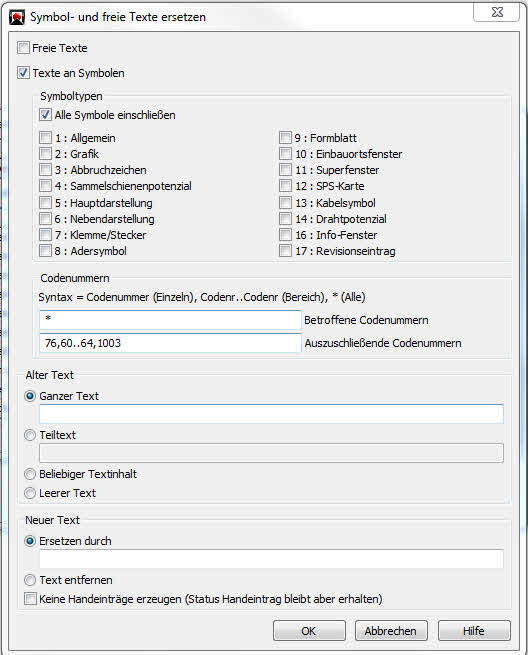Open help with Hilfe button
Screen dimensions: 528x655
point(474,630)
